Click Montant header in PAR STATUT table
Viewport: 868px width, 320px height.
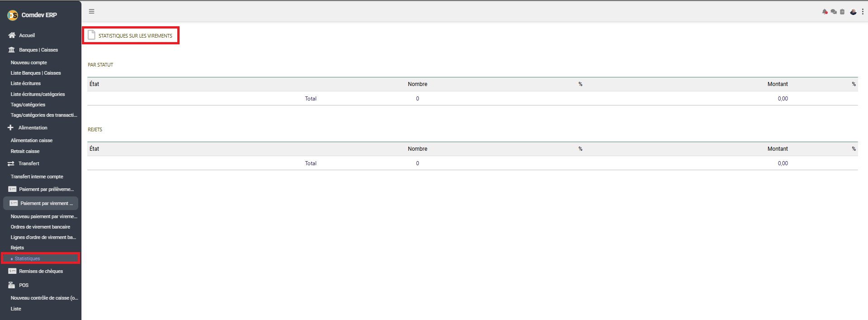(778, 84)
